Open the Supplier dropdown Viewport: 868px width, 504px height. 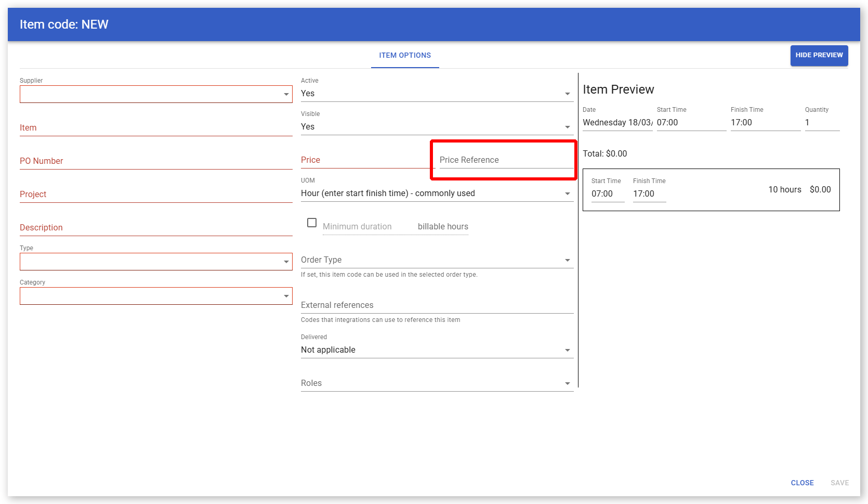[155, 94]
